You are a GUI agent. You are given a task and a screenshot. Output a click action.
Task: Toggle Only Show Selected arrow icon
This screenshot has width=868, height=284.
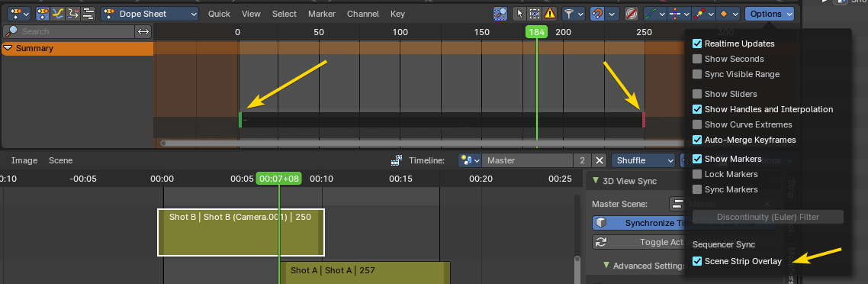coord(519,13)
